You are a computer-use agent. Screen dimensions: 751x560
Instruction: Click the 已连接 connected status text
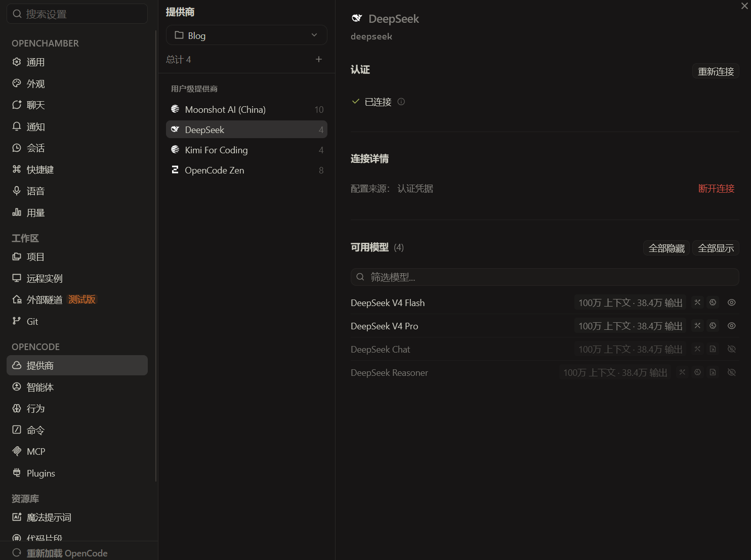click(378, 102)
